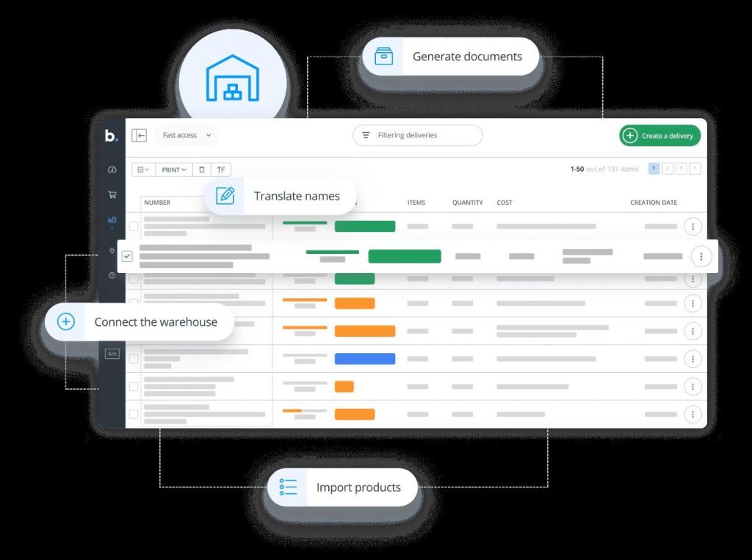The height and width of the screenshot is (560, 752).
Task: Open the three-dot menu of the blue-status row
Action: coord(693,359)
